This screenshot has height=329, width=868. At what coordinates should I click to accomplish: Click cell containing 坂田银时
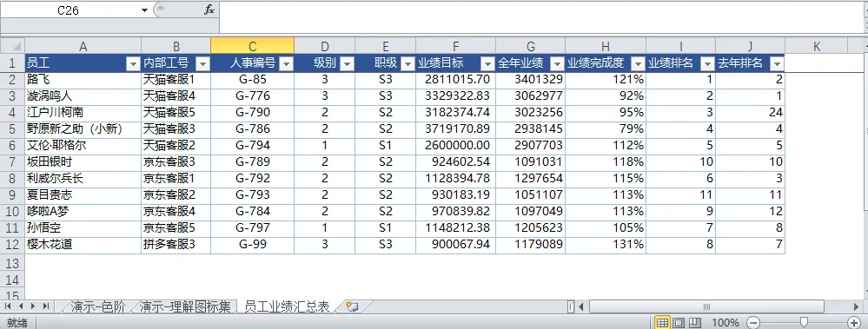coord(83,162)
